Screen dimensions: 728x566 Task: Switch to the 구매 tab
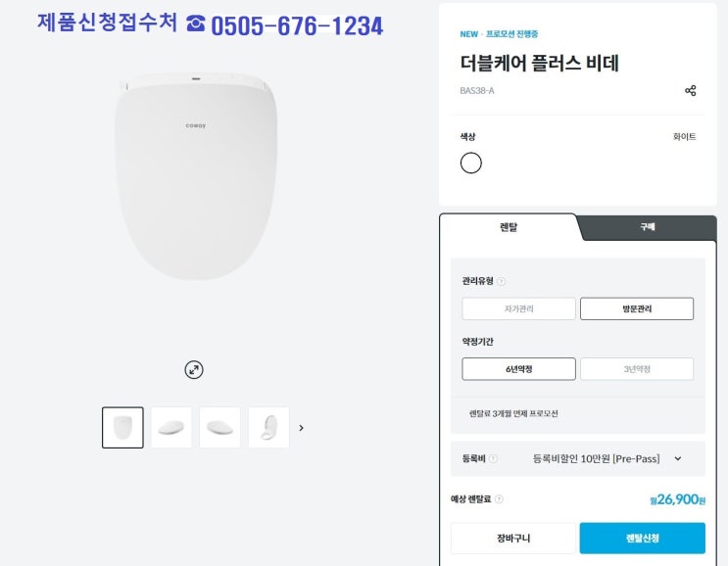pos(648,227)
